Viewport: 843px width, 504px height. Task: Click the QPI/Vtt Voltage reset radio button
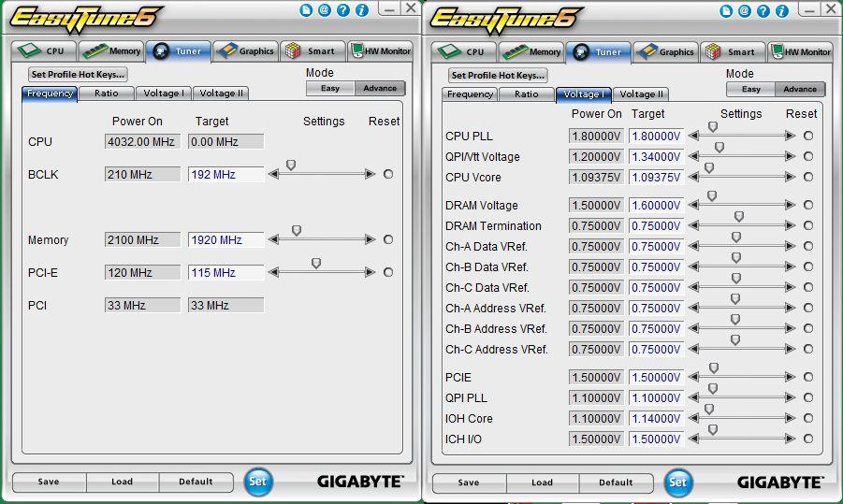point(808,156)
